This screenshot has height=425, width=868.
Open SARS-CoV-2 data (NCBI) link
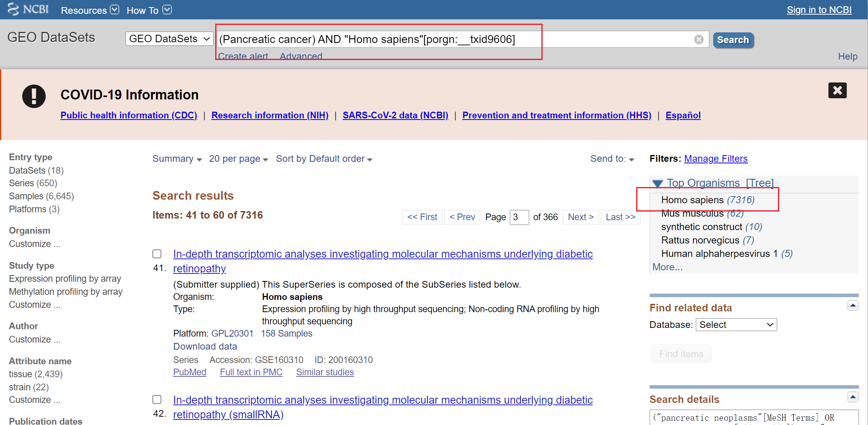(x=395, y=115)
